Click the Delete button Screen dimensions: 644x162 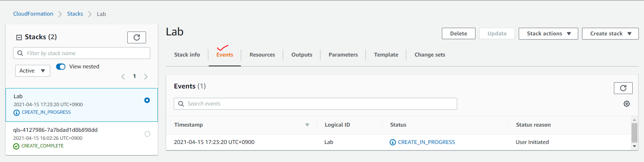tap(459, 34)
